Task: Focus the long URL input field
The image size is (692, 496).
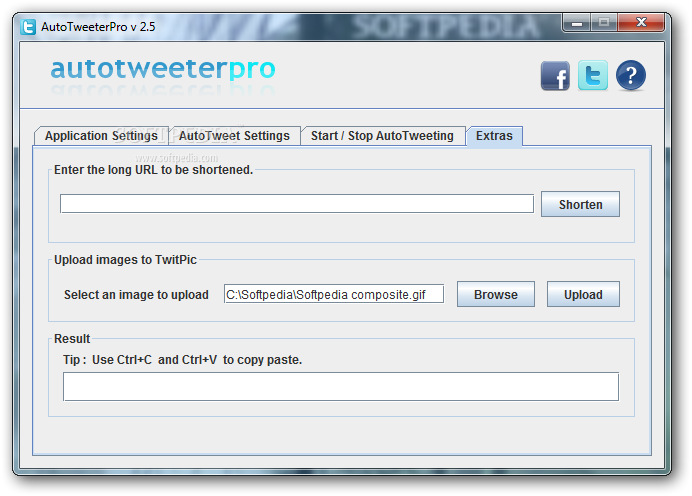Action: click(297, 204)
